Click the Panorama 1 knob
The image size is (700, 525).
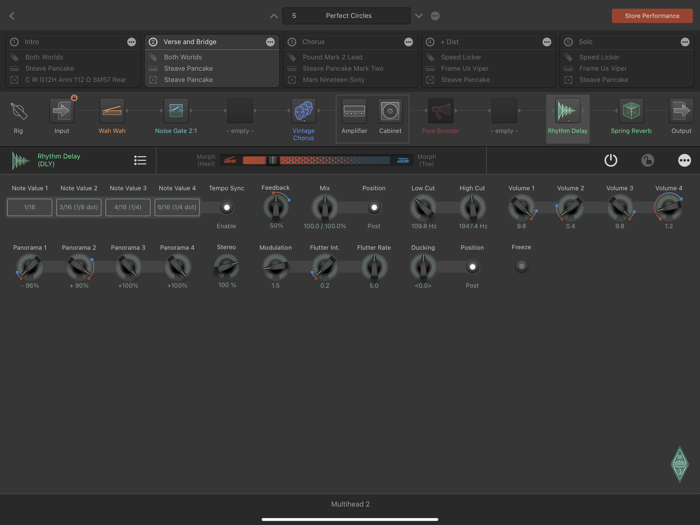tap(29, 267)
